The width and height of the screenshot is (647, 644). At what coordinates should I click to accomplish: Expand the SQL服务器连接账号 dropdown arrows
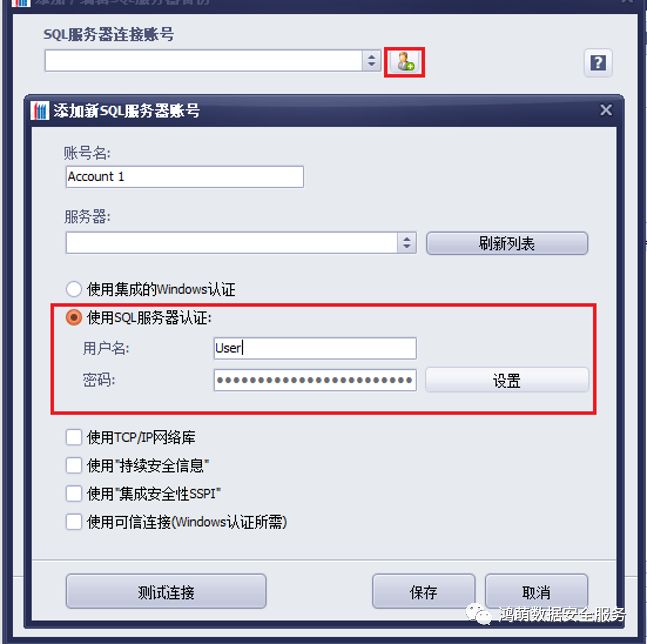pyautogui.click(x=371, y=61)
